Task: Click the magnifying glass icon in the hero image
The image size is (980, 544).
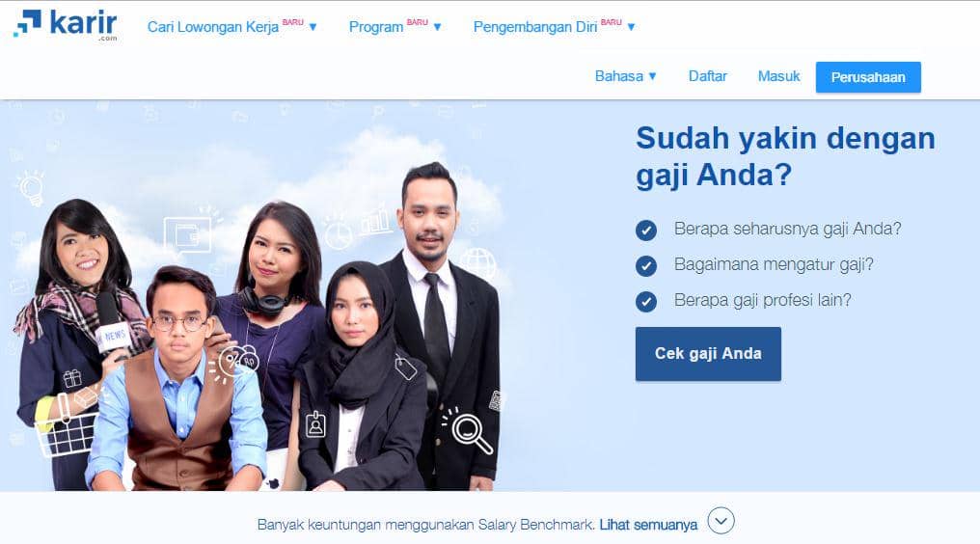Action: coord(471,431)
